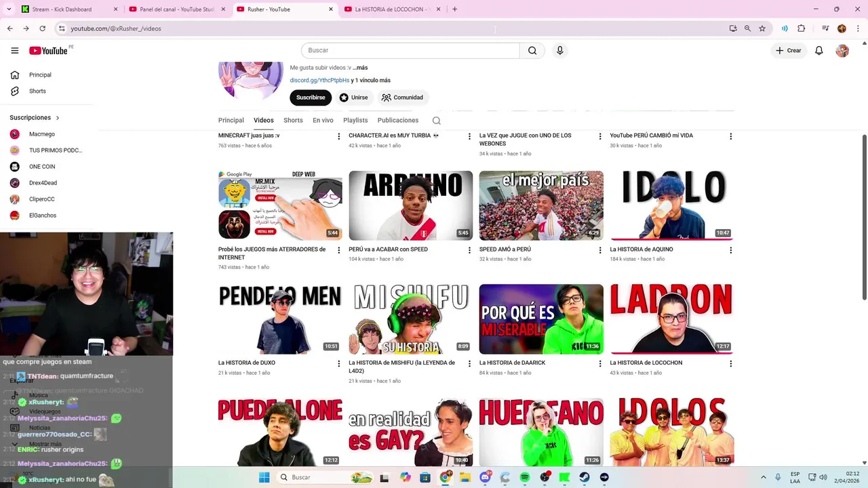The height and width of the screenshot is (488, 868).
Task: Open the notifications bell
Action: [819, 51]
